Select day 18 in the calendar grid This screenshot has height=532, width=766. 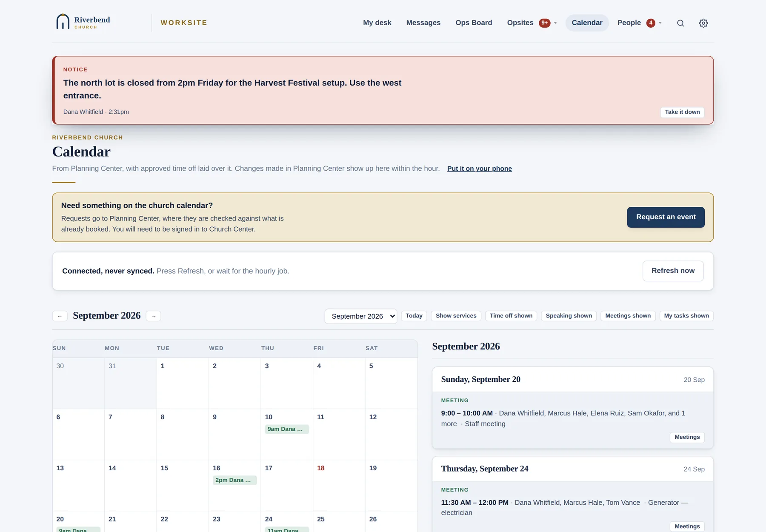pyautogui.click(x=339, y=485)
